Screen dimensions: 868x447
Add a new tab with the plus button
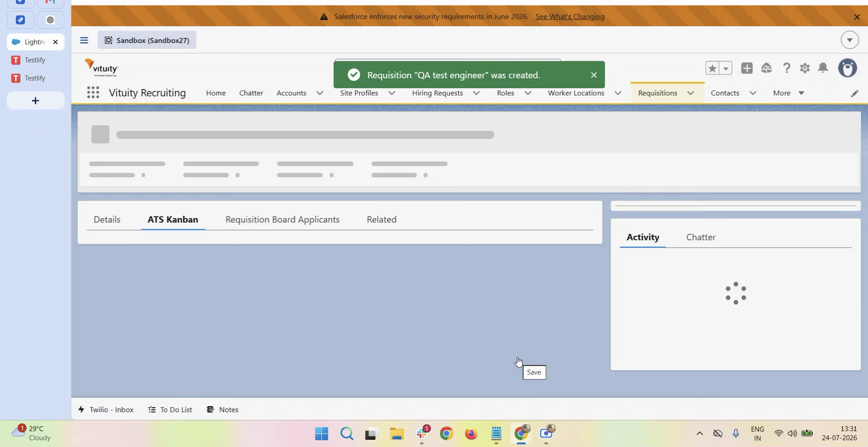pyautogui.click(x=35, y=100)
